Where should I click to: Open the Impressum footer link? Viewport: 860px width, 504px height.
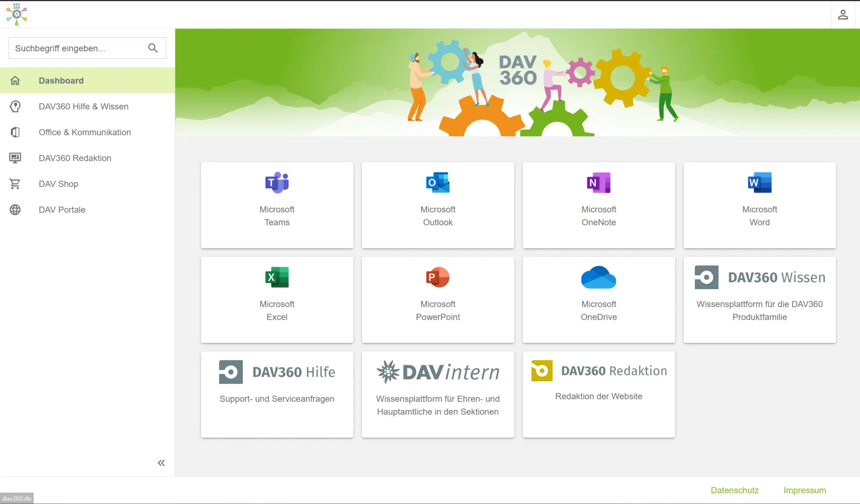click(804, 490)
